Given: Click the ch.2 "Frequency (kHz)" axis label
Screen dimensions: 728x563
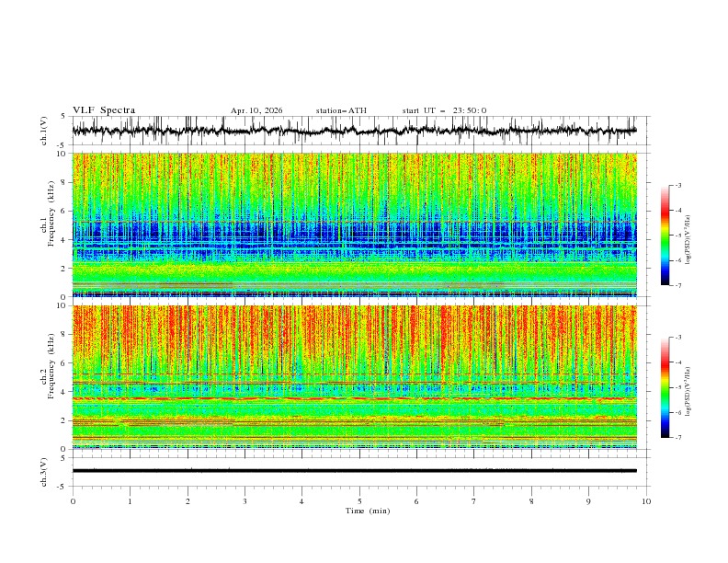Looking at the screenshot, I should tap(52, 365).
